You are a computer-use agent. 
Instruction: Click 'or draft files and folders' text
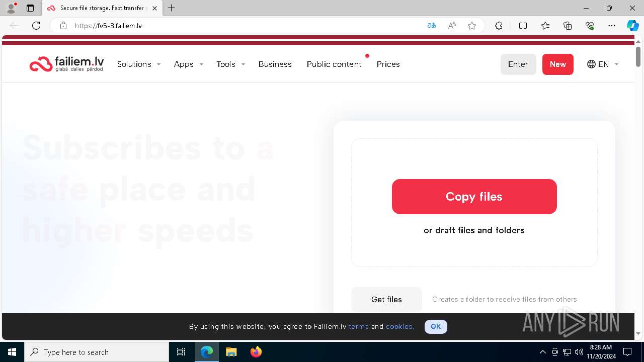(x=474, y=230)
